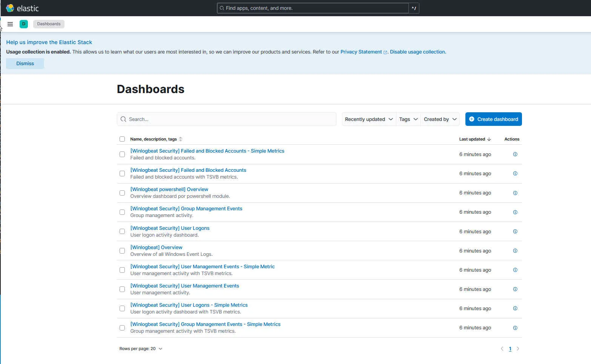This screenshot has width=591, height=364.
Task: Click Create dashboard button
Action: pos(493,119)
